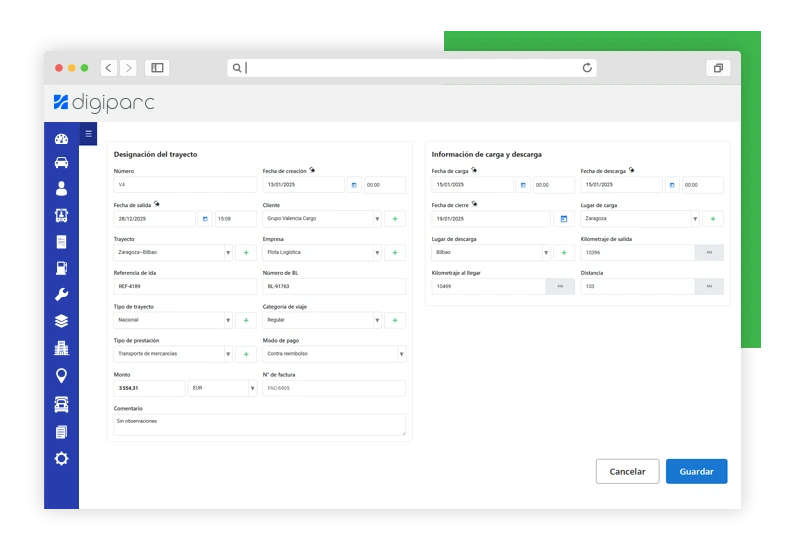Open the vehicles car icon in sidebar

(61, 163)
